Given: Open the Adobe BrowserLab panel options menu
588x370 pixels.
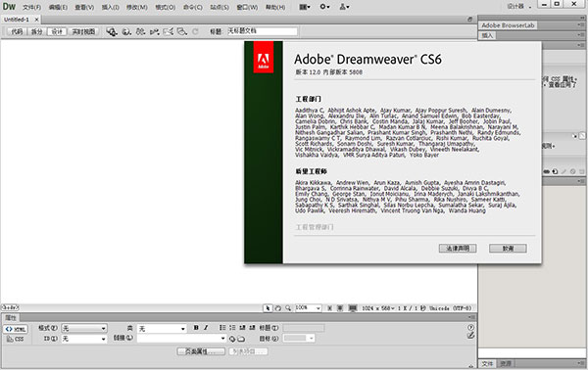Looking at the screenshot, I should pos(581,24).
